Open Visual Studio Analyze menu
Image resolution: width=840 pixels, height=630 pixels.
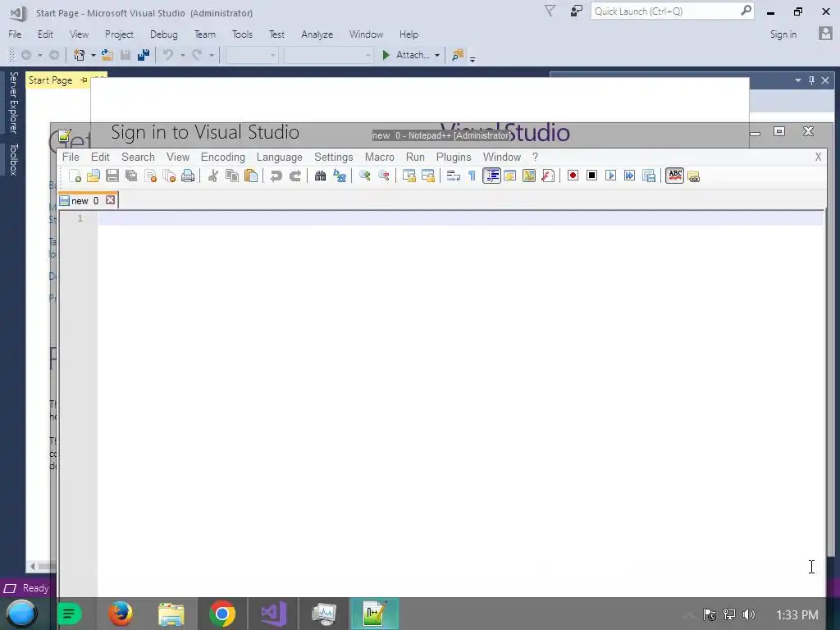pos(317,34)
